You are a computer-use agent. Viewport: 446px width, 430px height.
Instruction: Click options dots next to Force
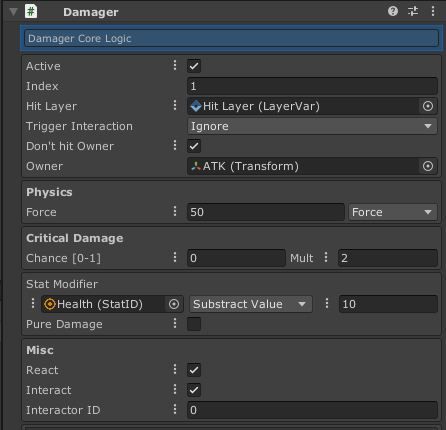(x=175, y=211)
